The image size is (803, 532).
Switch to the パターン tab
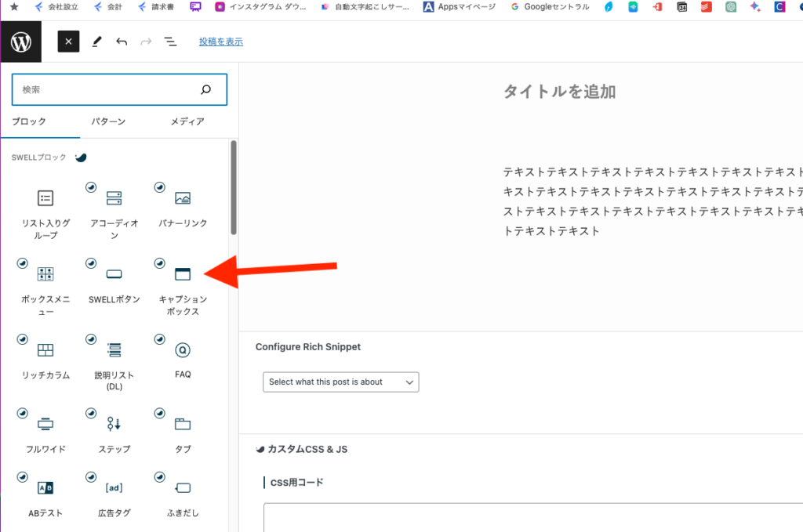click(x=108, y=121)
